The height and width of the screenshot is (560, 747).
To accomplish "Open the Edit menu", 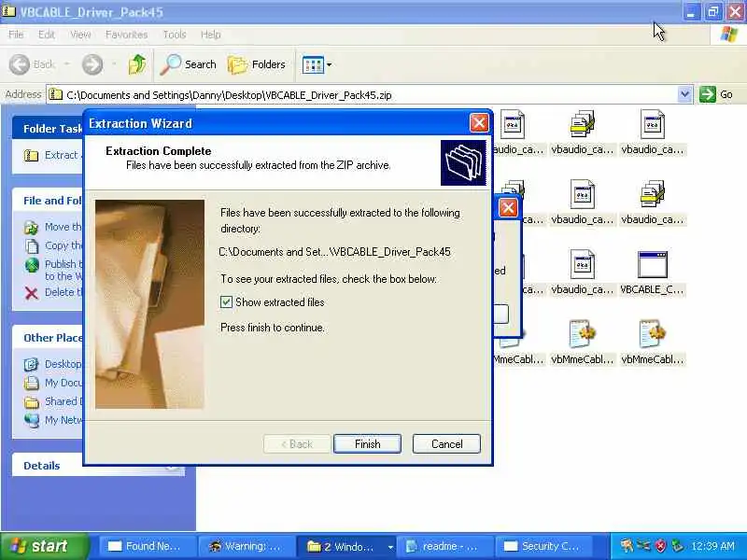I will point(46,35).
